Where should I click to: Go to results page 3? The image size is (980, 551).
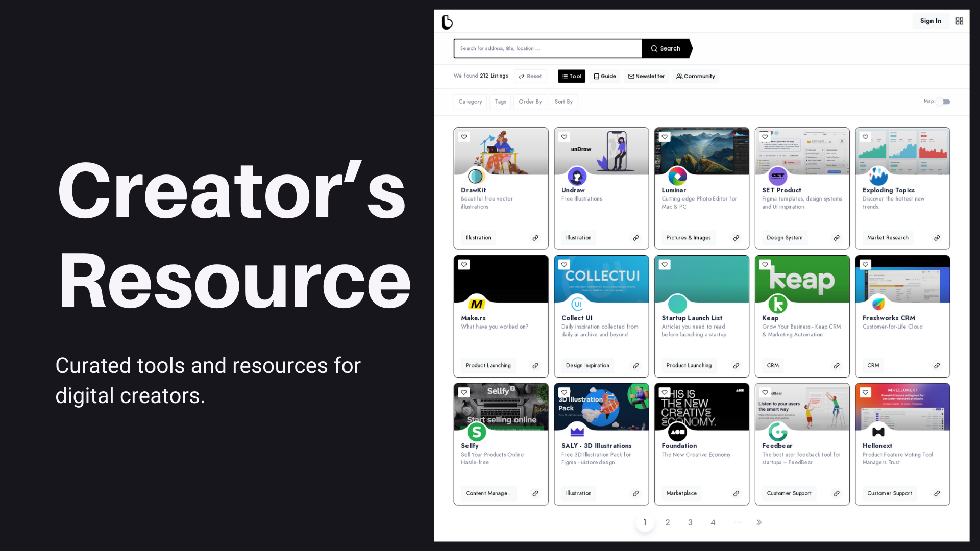coord(690,522)
